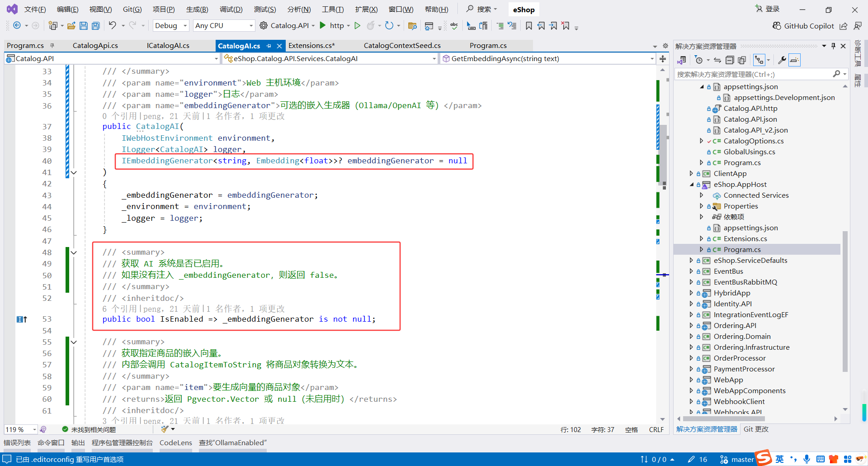Toggle Preview Selected Items in Solution Explorer
The width and height of the screenshot is (868, 466).
(x=795, y=59)
